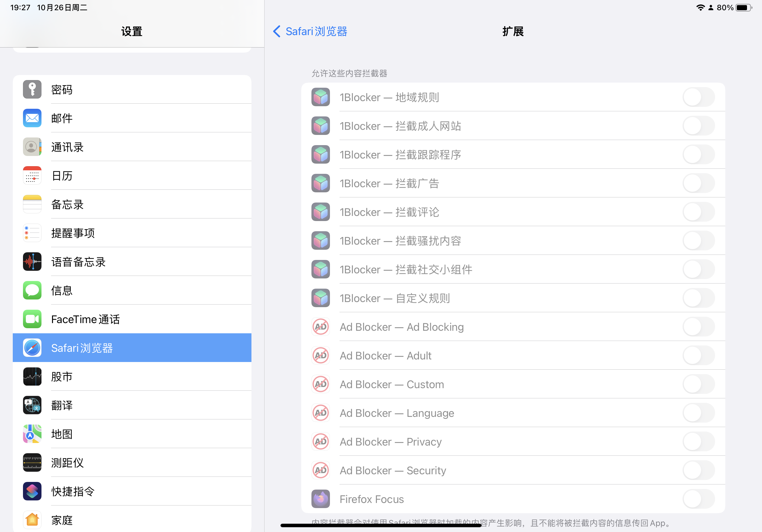
Task: Tap the home indicator bar
Action: [381, 525]
